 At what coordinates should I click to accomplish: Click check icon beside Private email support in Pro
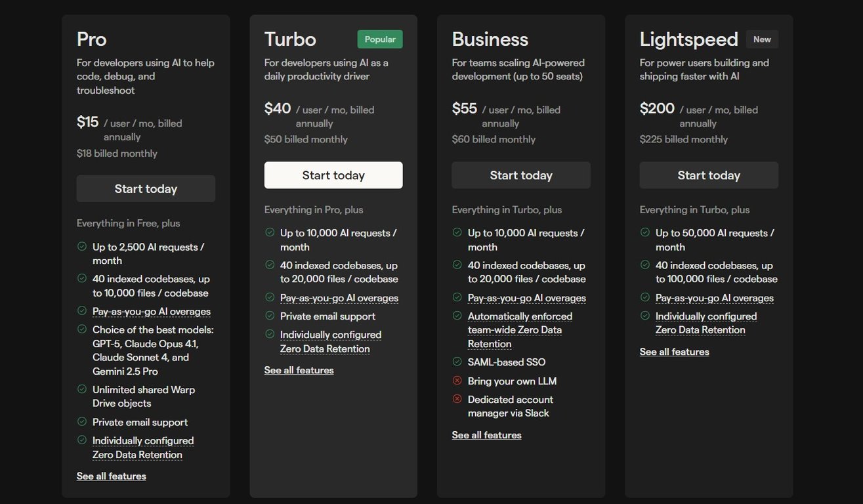pos(82,422)
